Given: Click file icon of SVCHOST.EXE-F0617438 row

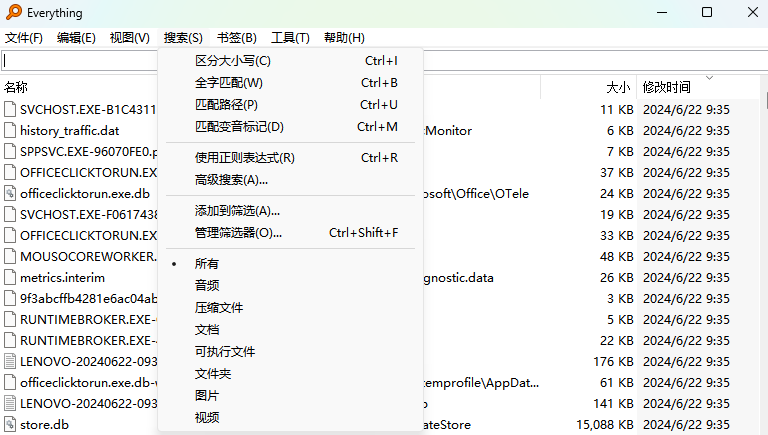Looking at the screenshot, I should (x=10, y=215).
